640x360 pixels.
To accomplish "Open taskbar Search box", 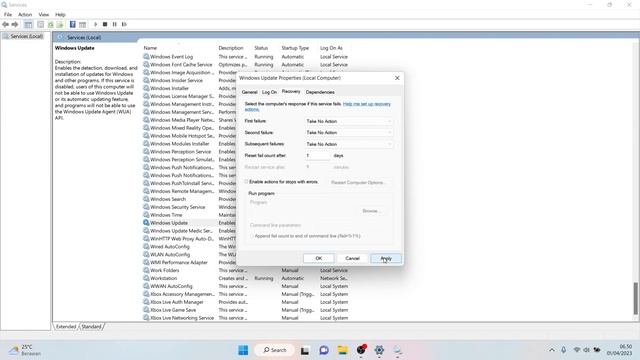I will [x=275, y=350].
